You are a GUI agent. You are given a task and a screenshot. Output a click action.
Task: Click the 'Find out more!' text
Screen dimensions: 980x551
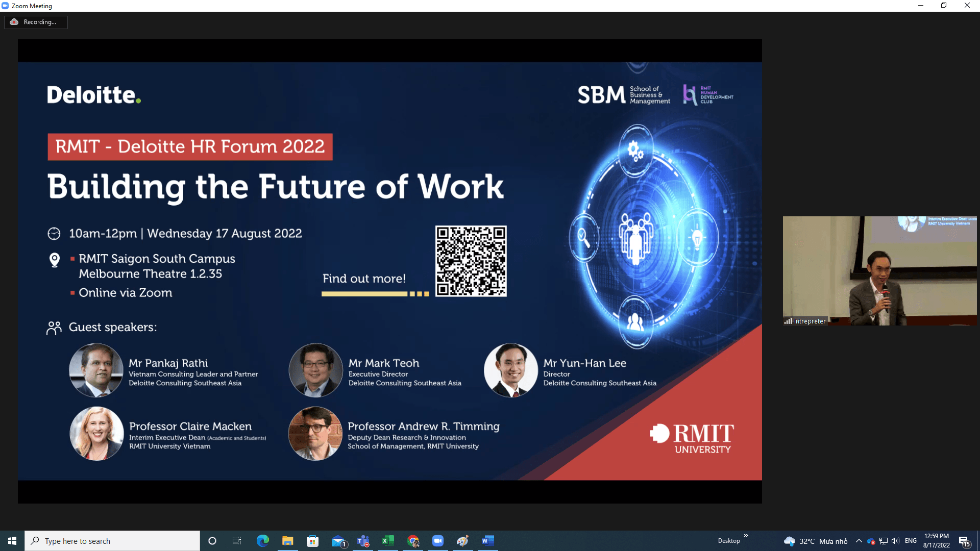click(x=364, y=279)
